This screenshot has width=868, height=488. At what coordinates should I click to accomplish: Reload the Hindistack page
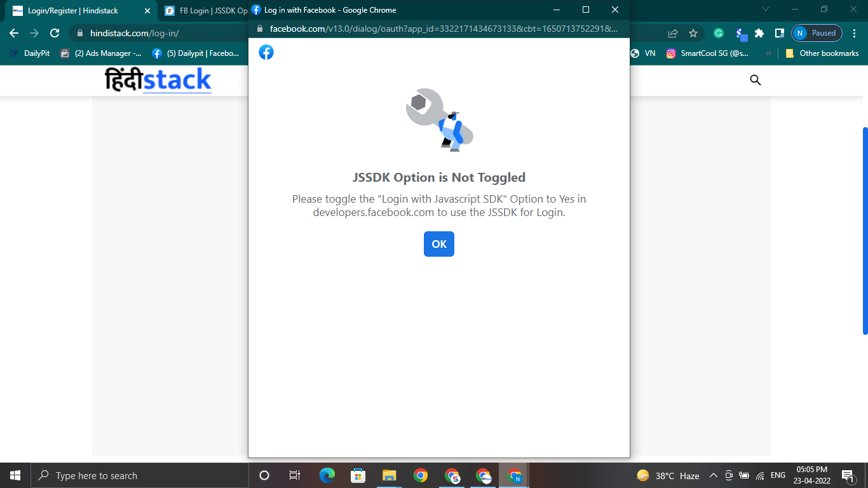click(x=55, y=33)
